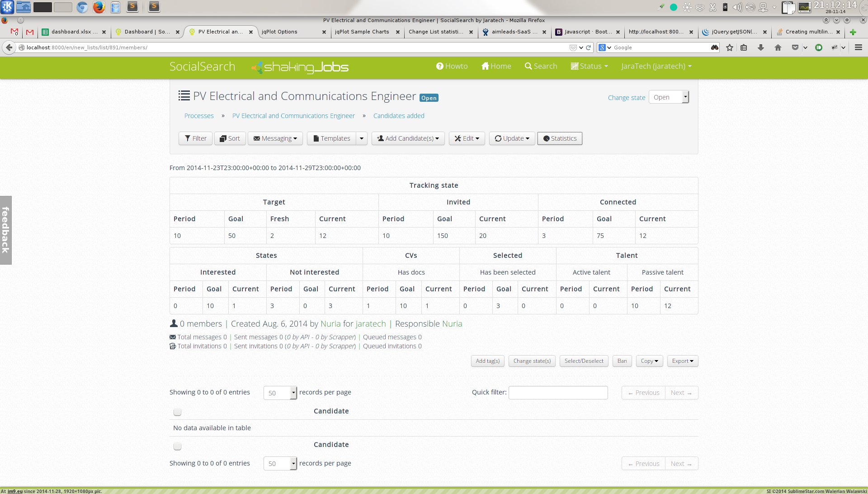
Task: Click the Processes breadcrumb link
Action: 199,116
